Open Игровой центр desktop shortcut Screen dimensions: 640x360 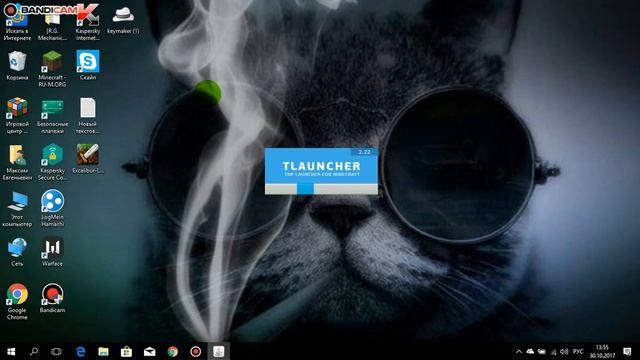coord(17,116)
